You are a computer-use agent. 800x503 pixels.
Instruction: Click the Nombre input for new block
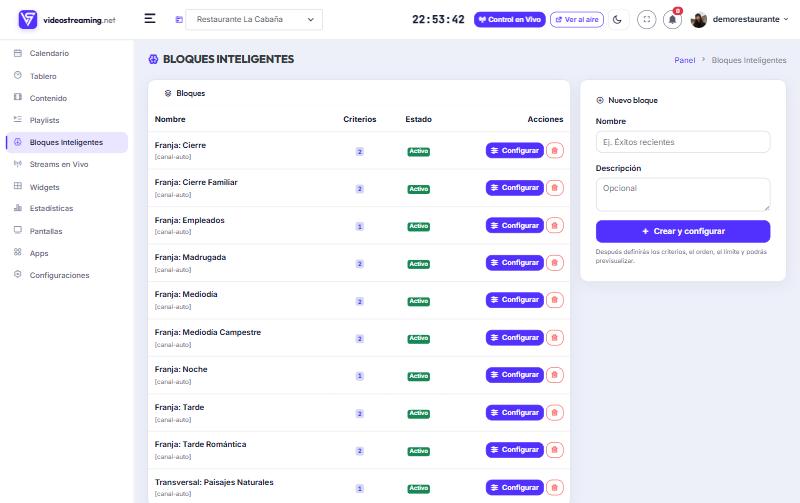pyautogui.click(x=683, y=142)
